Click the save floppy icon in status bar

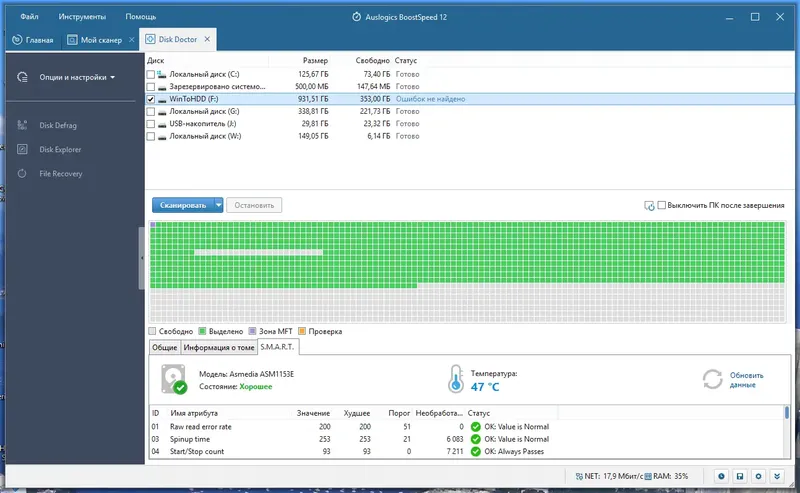pos(740,476)
